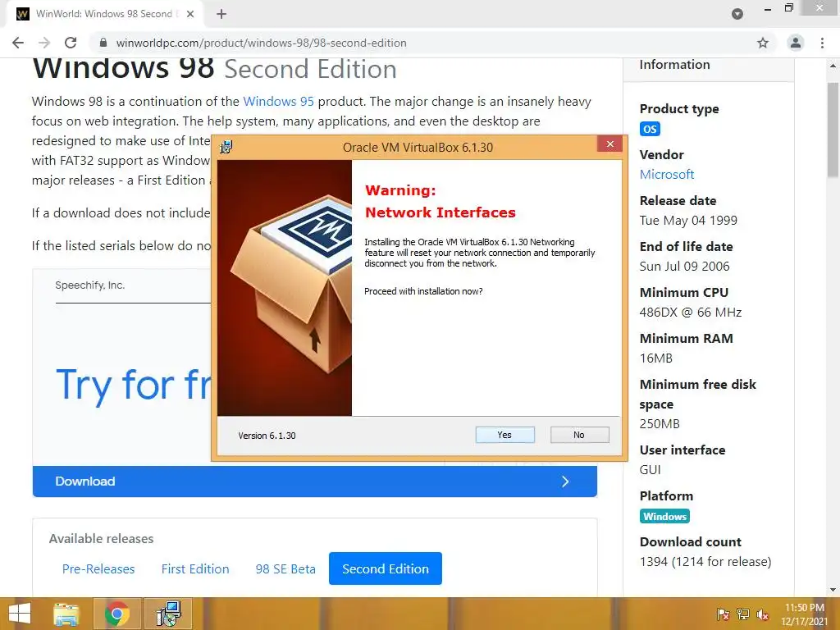
Task: Switch to Chrome in the taskbar
Action: tap(117, 614)
